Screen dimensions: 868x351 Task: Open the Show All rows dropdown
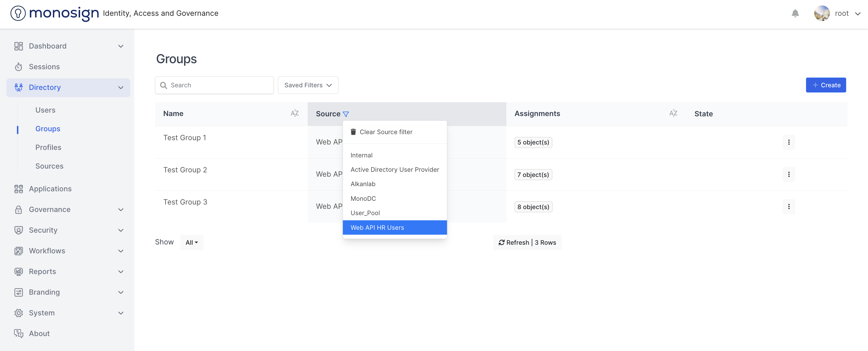pyautogui.click(x=191, y=242)
